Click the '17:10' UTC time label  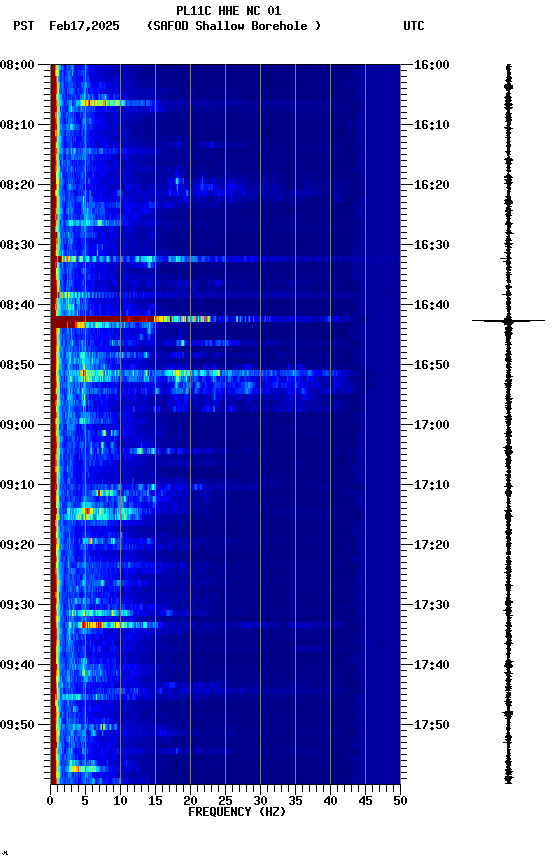pyautogui.click(x=432, y=485)
